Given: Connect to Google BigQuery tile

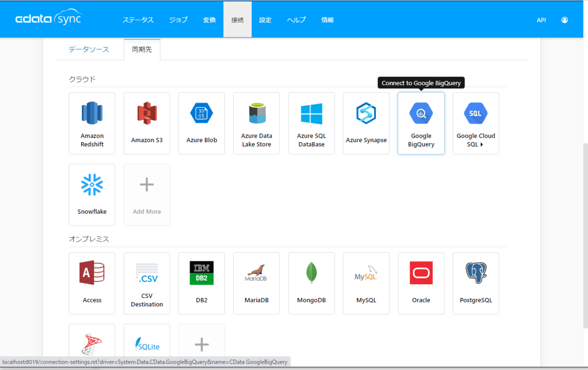Looking at the screenshot, I should (421, 123).
